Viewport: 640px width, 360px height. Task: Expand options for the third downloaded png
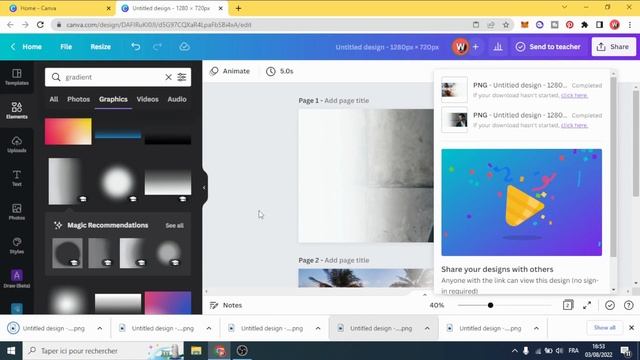click(318, 328)
